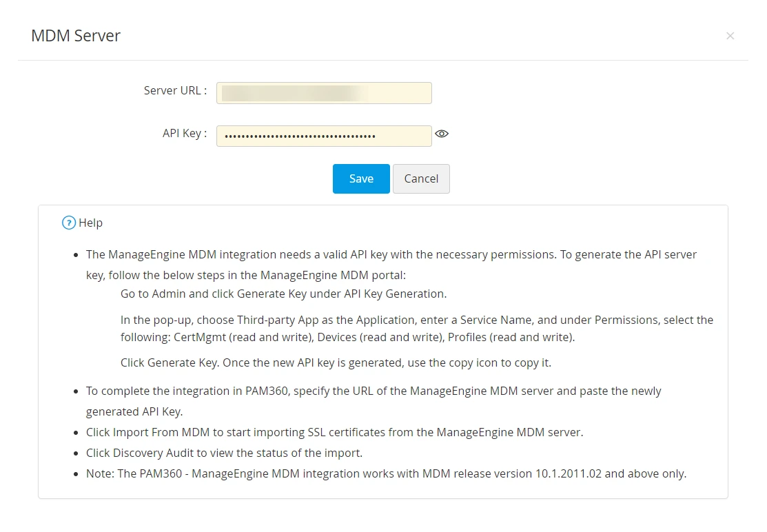Click the "Import From MDM" help bullet
Image resolution: width=767 pixels, height=532 pixels.
[335, 432]
